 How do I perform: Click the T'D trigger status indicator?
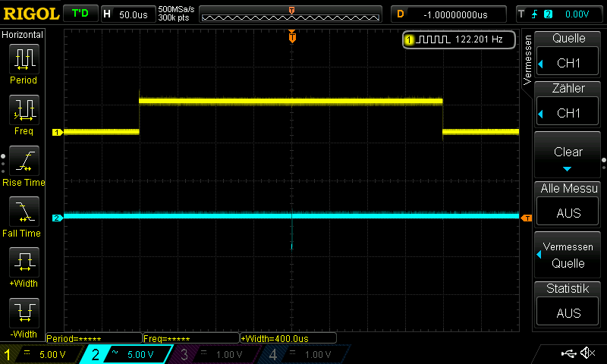point(80,14)
